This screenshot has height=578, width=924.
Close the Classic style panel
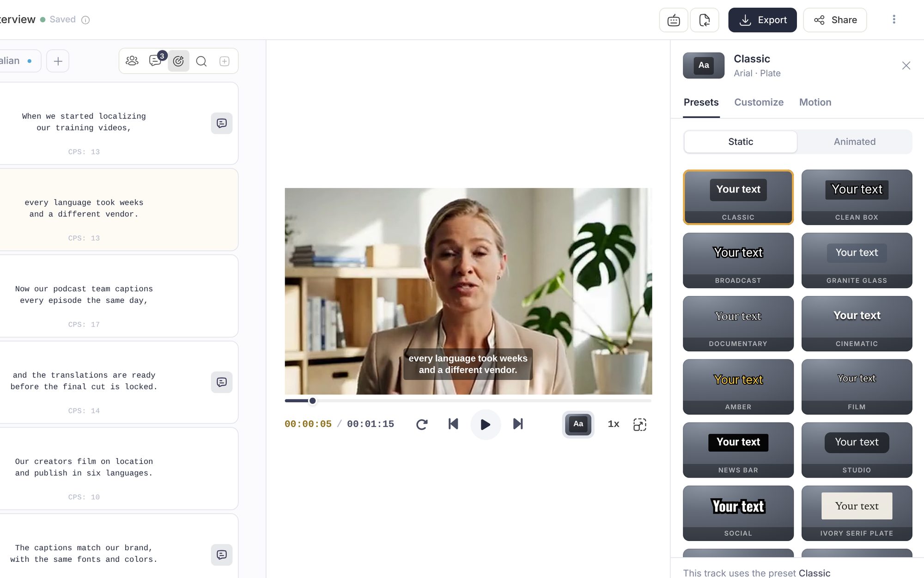906,66
